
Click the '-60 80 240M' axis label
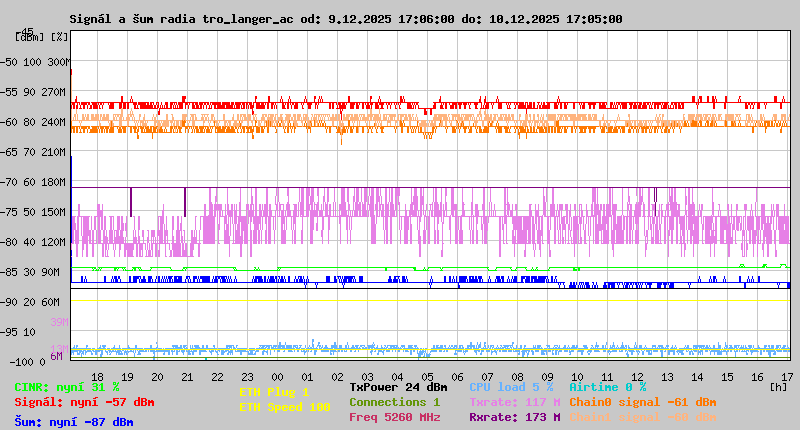[33, 122]
